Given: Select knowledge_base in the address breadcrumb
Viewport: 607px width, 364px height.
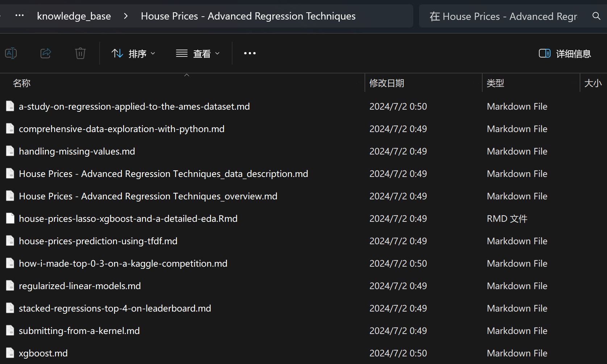Looking at the screenshot, I should pos(74,16).
